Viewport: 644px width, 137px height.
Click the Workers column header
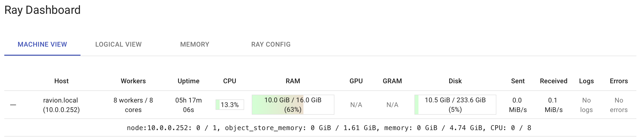(x=133, y=81)
